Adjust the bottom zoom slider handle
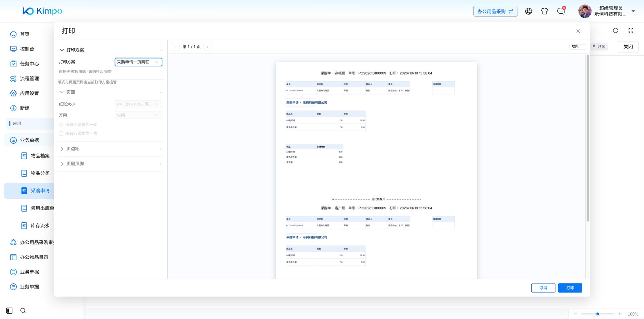 (x=598, y=314)
